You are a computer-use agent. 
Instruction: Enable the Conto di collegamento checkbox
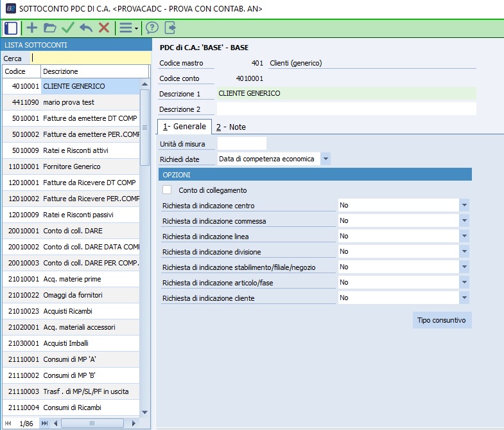tap(168, 190)
